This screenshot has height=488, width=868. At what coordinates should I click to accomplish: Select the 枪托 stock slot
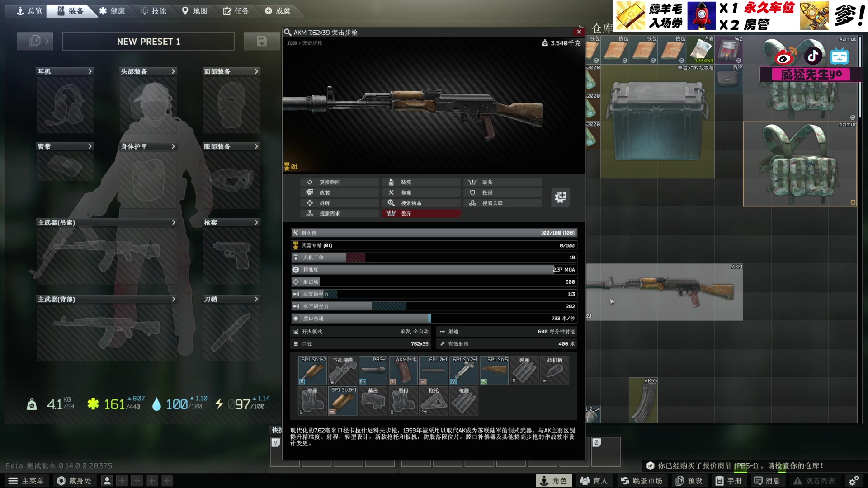point(434,401)
